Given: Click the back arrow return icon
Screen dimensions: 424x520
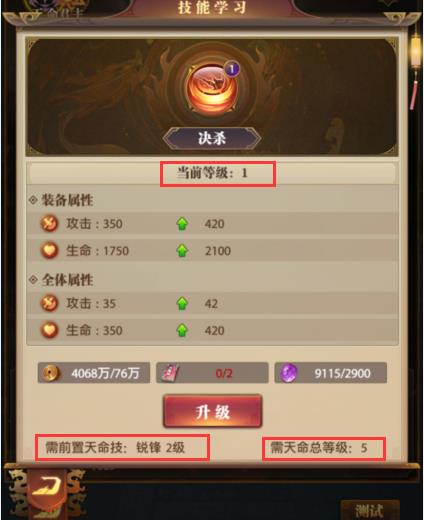Looking at the screenshot, I should [46, 486].
